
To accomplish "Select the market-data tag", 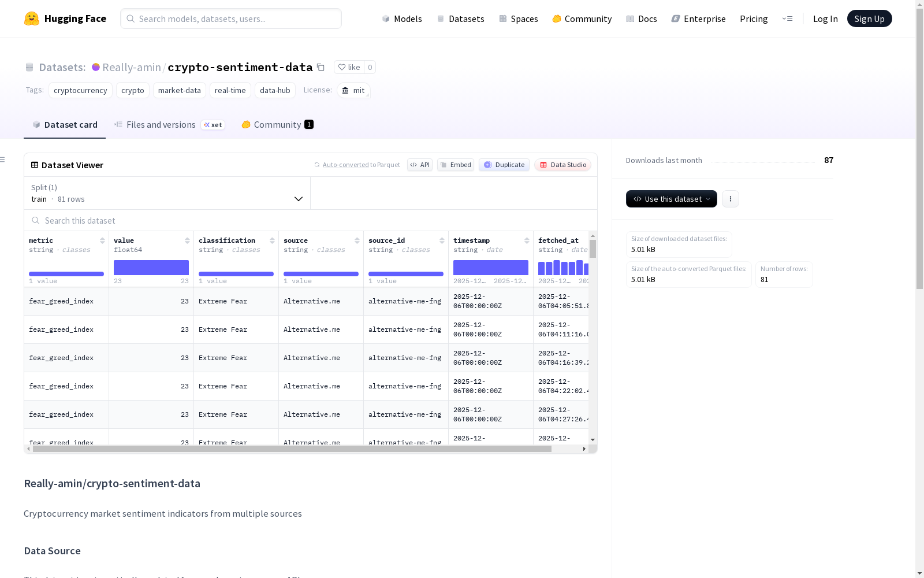I will pyautogui.click(x=180, y=90).
